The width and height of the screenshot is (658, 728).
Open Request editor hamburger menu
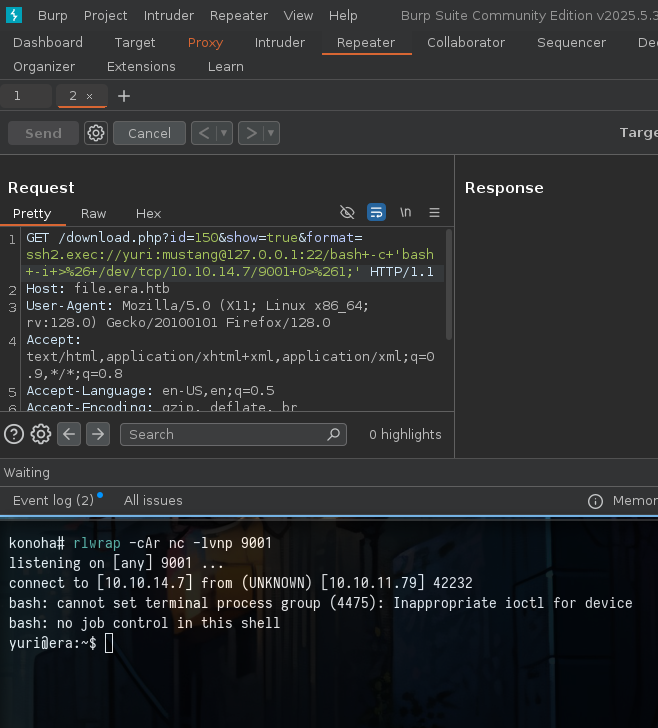(435, 213)
